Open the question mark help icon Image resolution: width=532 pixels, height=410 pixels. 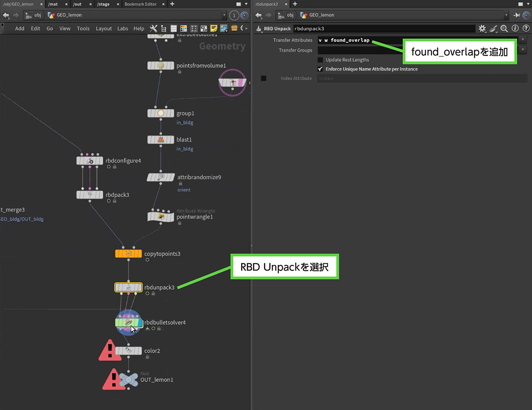(x=525, y=29)
